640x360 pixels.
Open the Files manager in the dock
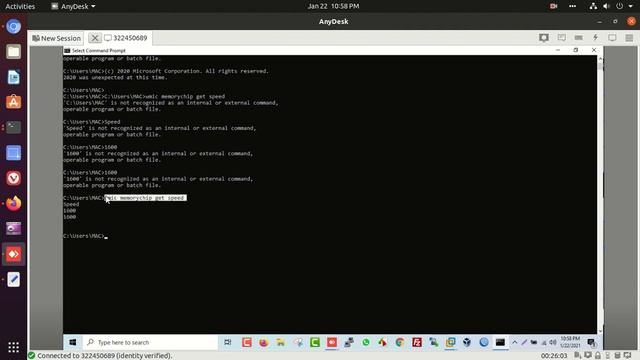pos(13,52)
